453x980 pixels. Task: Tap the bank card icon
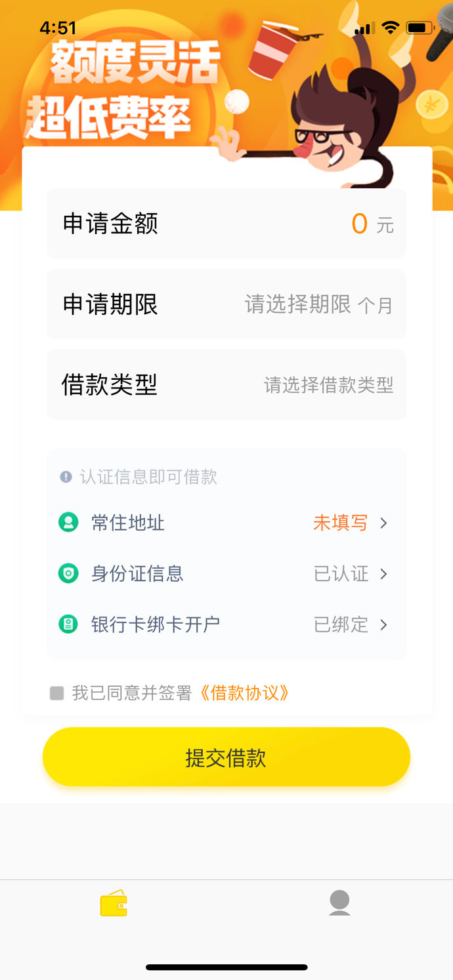point(68,624)
